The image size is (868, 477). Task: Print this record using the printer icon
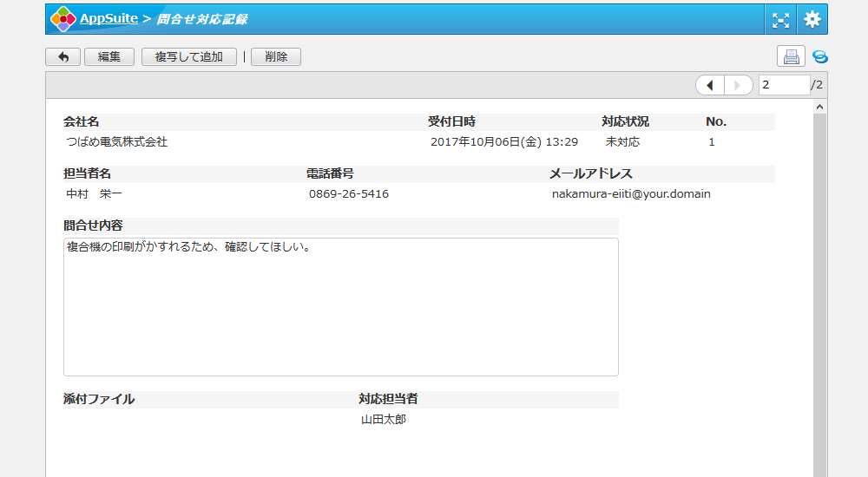pyautogui.click(x=791, y=57)
